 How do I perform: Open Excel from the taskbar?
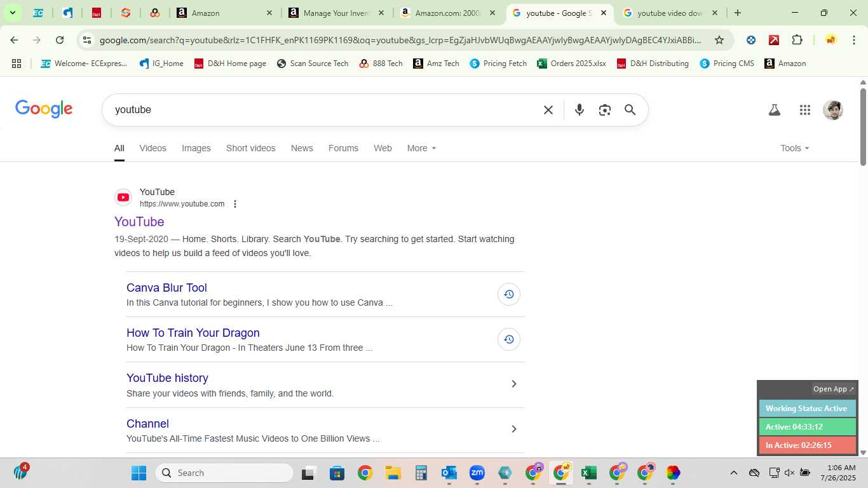click(589, 473)
